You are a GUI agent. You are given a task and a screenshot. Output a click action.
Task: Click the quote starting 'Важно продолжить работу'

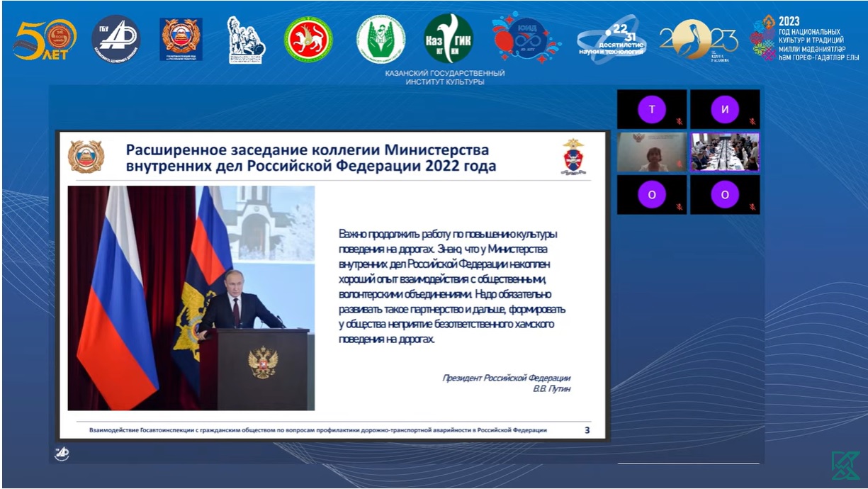(x=451, y=286)
